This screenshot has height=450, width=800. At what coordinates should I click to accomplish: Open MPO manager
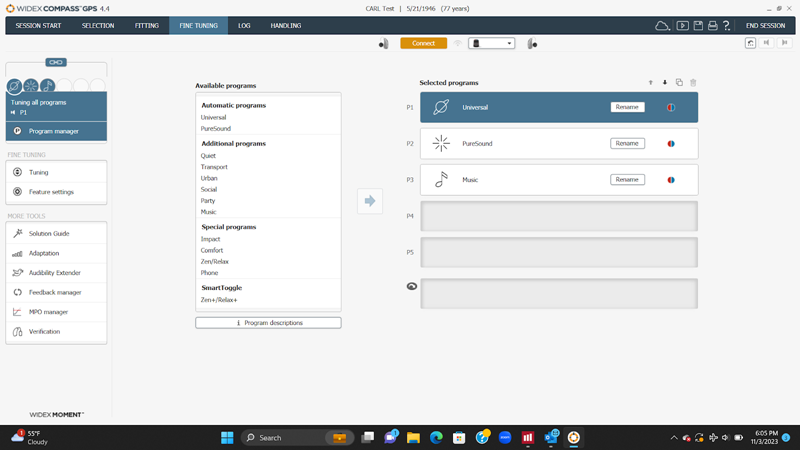tap(56, 312)
